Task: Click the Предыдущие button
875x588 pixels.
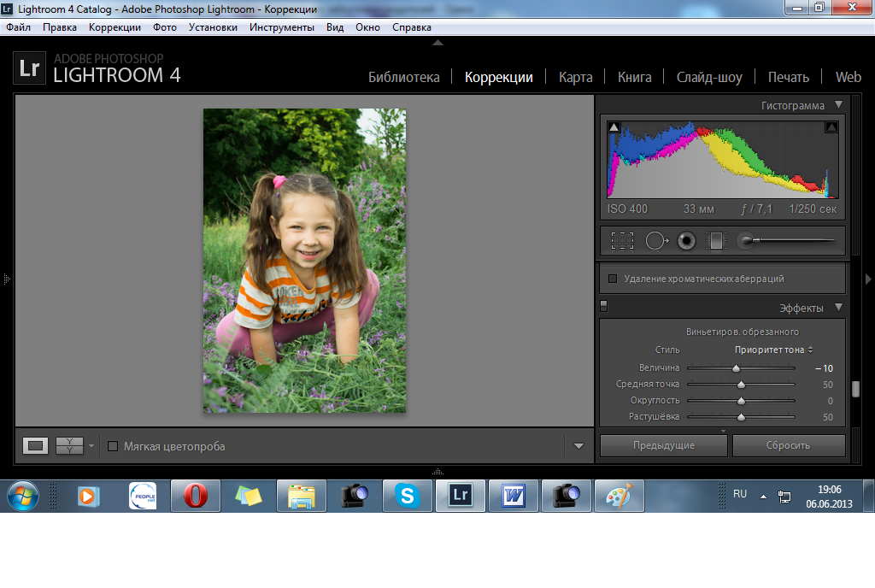Action: click(663, 445)
